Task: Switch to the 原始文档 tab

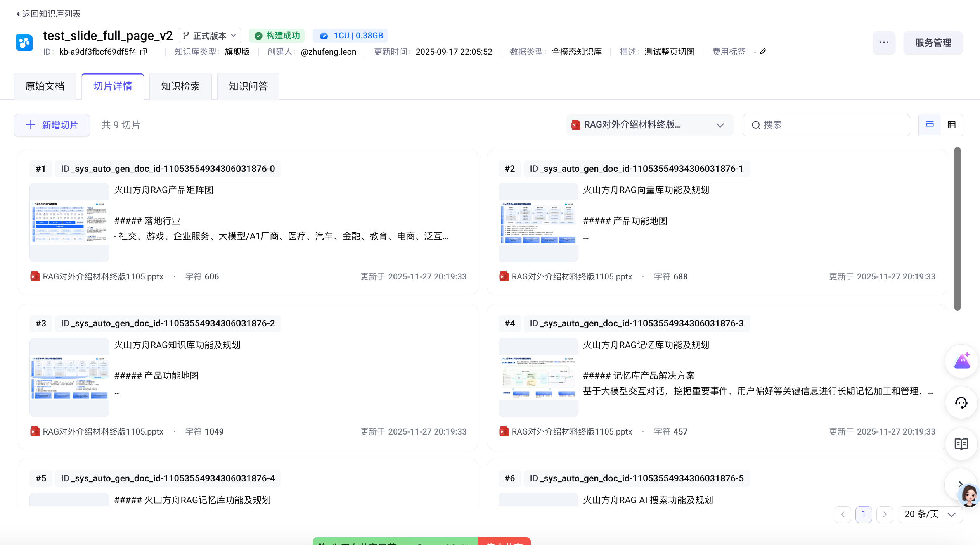Action: (45, 86)
